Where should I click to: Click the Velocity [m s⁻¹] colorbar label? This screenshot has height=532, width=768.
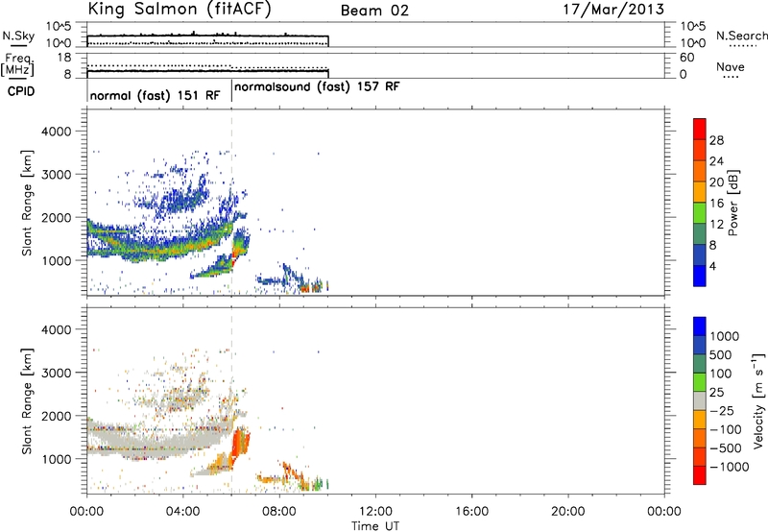click(758, 400)
